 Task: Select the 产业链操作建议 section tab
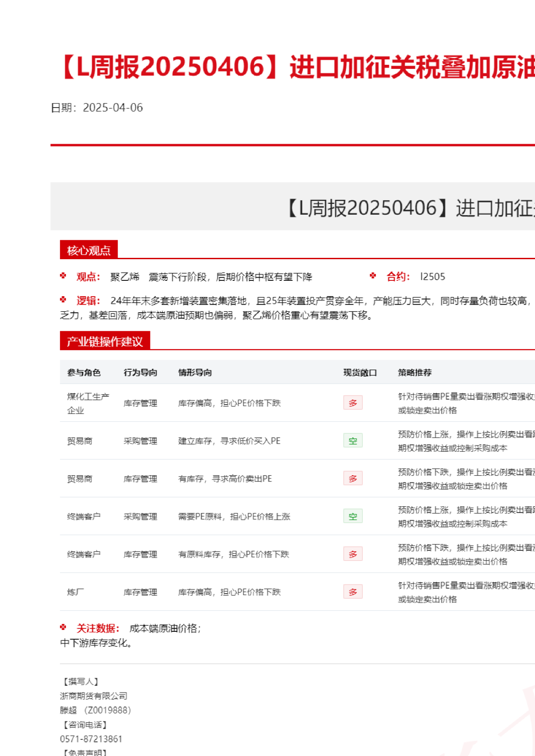pyautogui.click(x=104, y=342)
